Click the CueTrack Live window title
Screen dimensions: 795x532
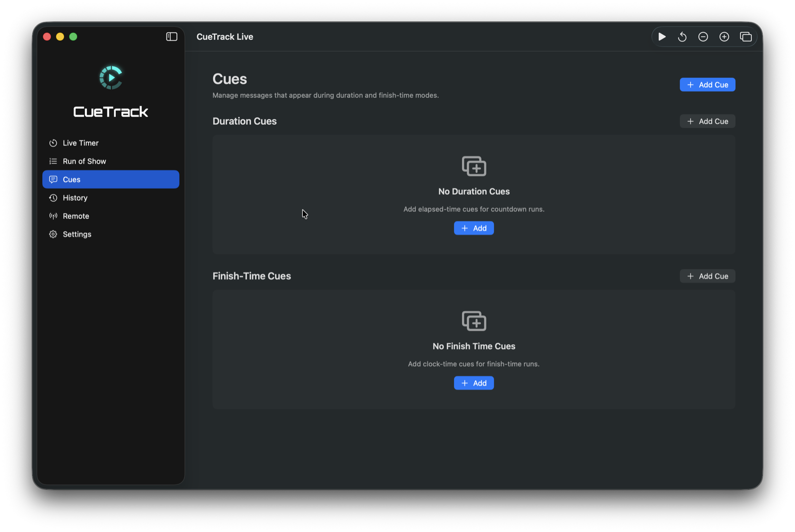coord(225,37)
